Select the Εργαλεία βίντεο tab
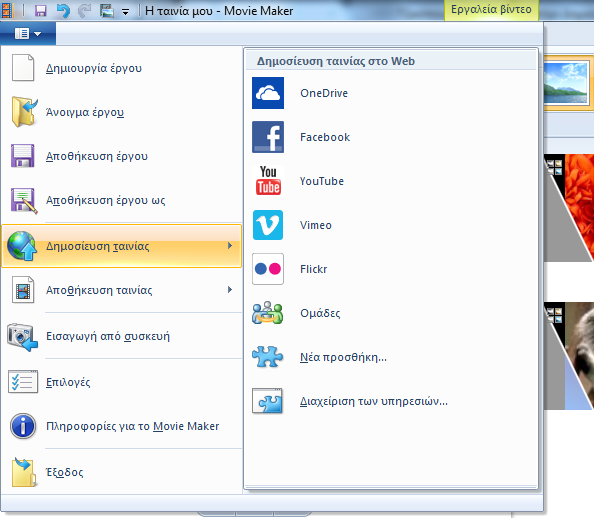This screenshot has width=594, height=518. pyautogui.click(x=491, y=10)
